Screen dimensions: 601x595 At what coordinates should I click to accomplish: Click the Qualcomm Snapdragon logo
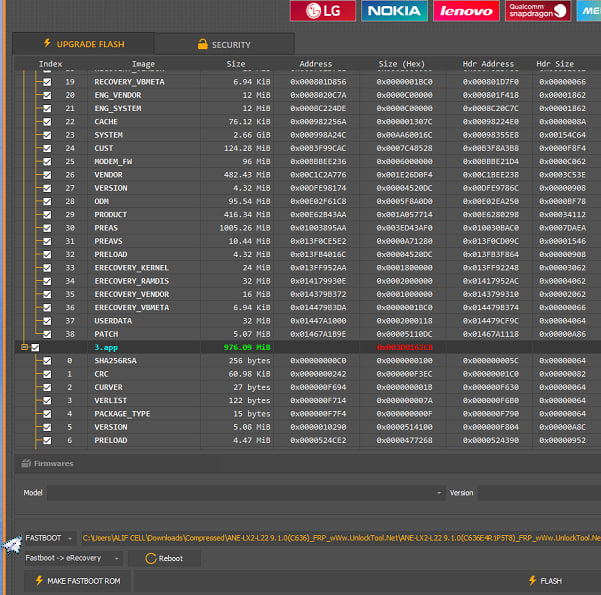coord(535,11)
